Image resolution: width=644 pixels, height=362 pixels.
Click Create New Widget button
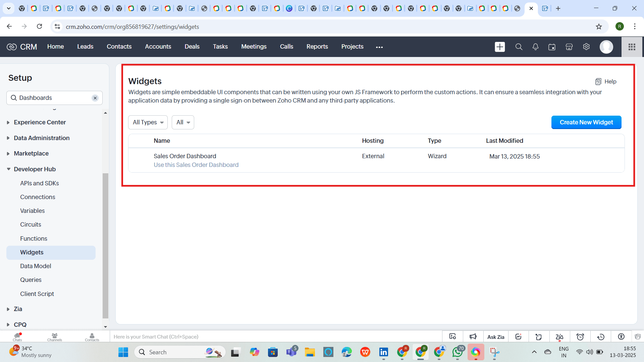tap(586, 122)
